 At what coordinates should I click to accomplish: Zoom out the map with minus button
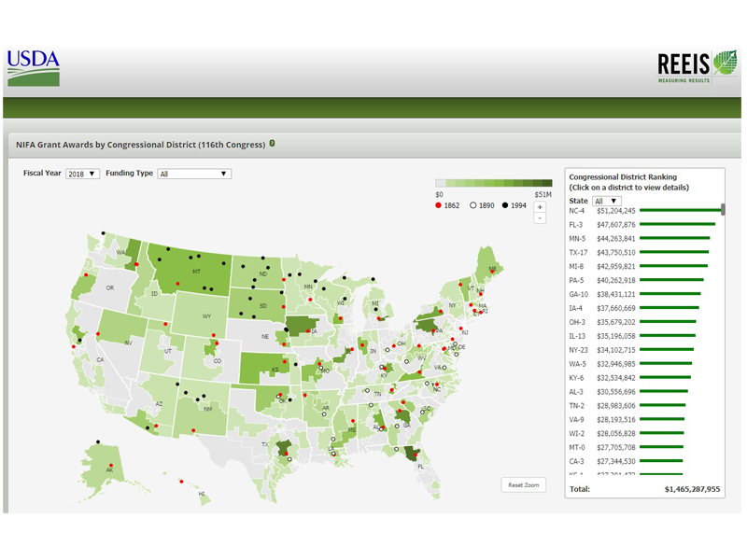(x=540, y=218)
